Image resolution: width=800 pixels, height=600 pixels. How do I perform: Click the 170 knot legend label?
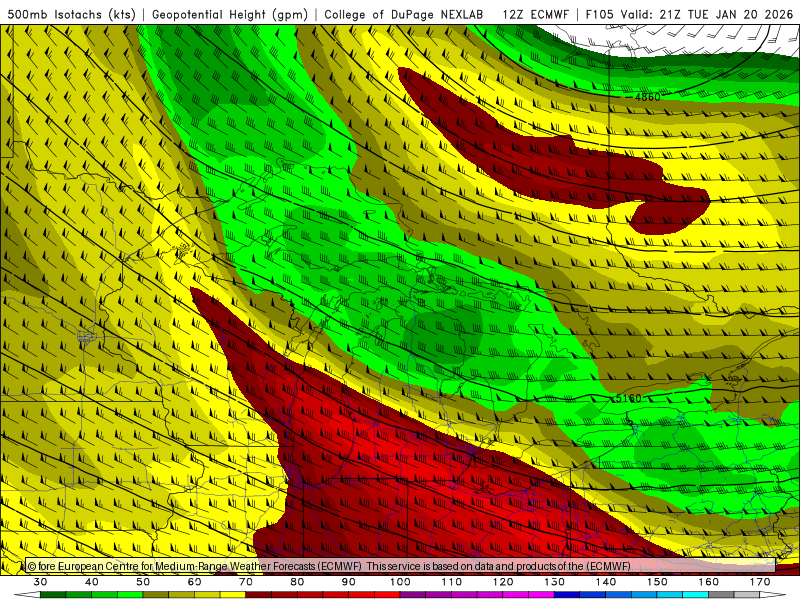tap(760, 582)
